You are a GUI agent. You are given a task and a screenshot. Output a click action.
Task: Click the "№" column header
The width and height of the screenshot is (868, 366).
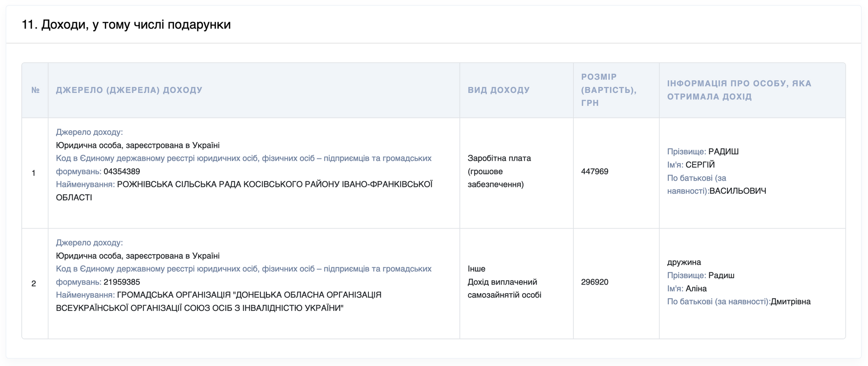tap(35, 90)
